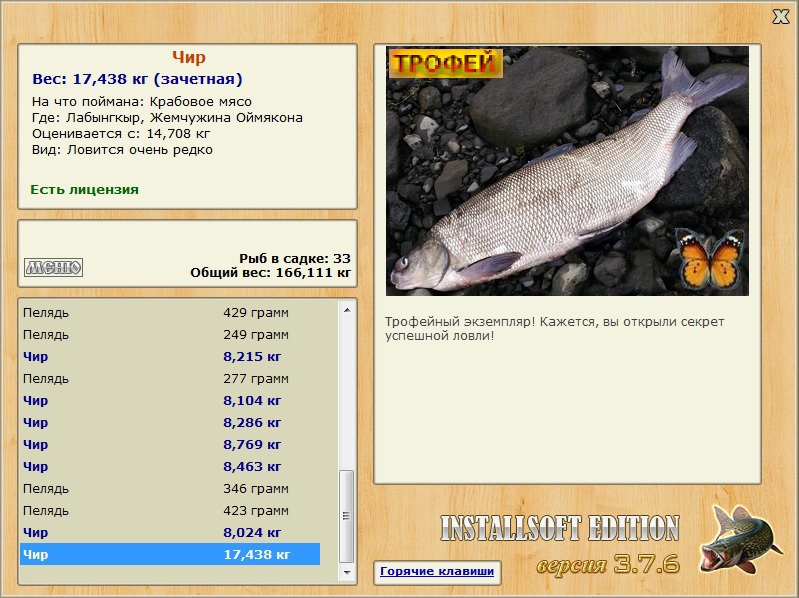
Task: Click the down arrow of the fish list scrollbar
Action: 347,573
